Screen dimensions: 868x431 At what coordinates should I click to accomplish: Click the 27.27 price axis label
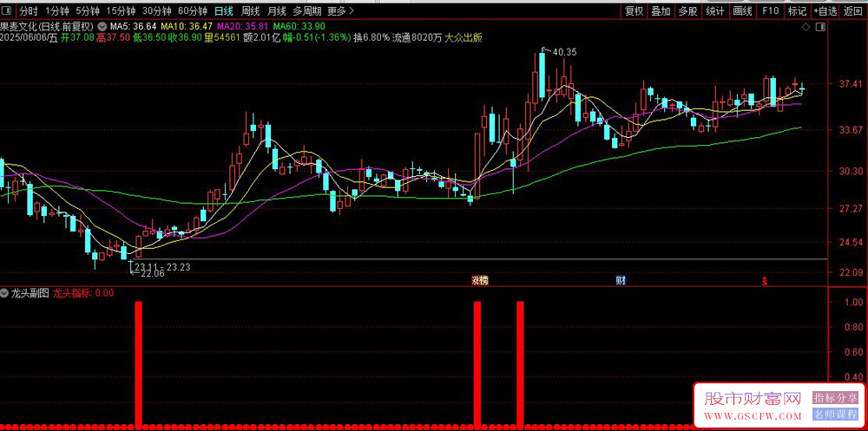coord(851,209)
